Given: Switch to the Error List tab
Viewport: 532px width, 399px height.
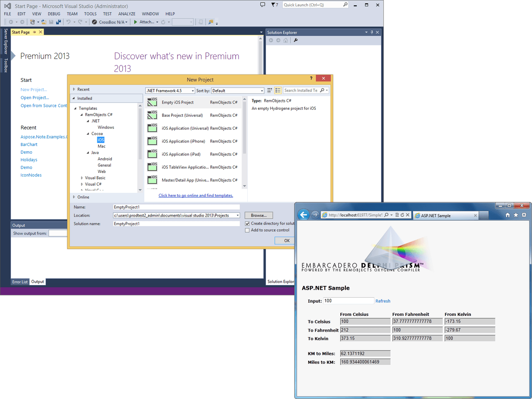Looking at the screenshot, I should [20, 282].
